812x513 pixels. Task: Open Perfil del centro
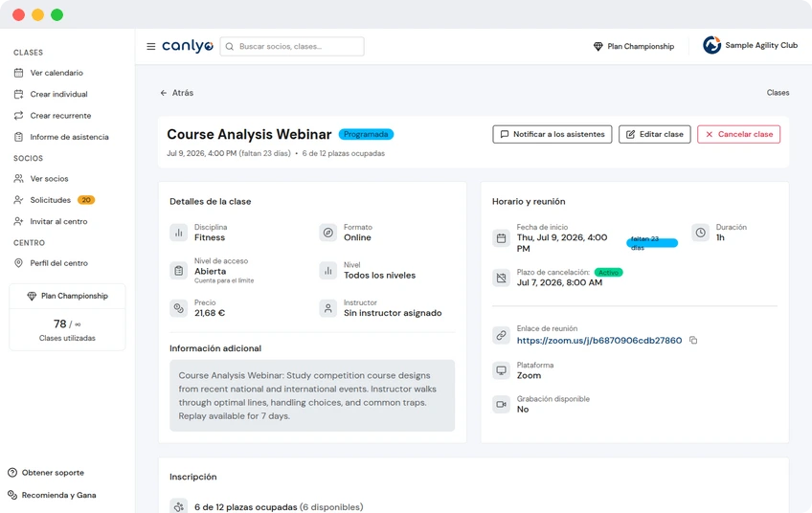[x=58, y=263]
